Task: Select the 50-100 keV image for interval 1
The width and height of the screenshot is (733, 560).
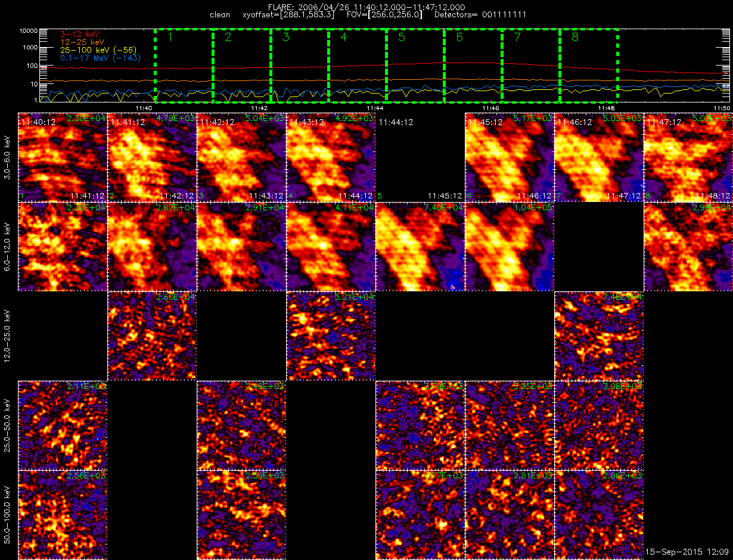Action: (x=63, y=515)
